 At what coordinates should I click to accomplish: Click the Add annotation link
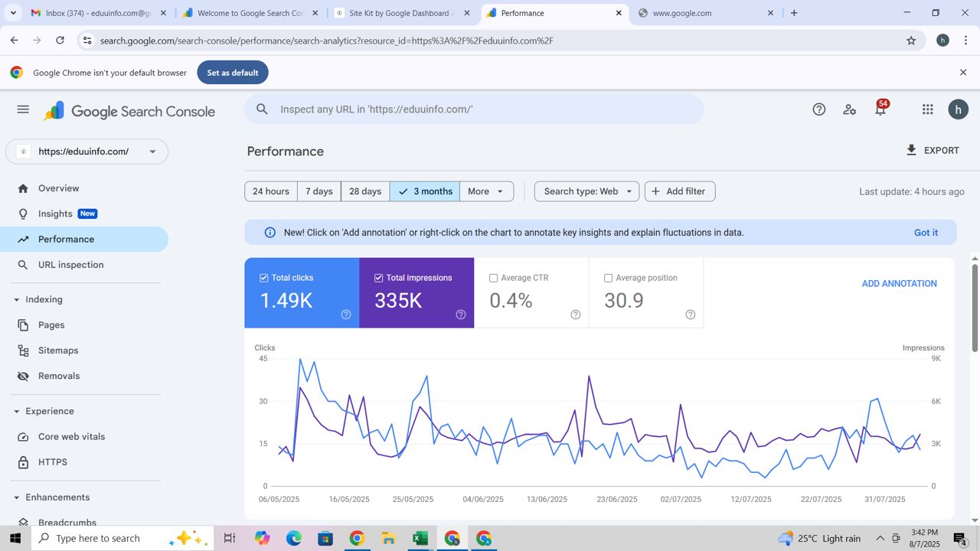pos(899,283)
